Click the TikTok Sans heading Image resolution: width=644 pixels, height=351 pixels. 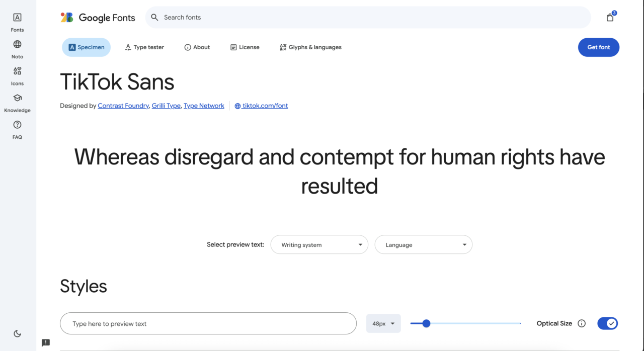point(117,82)
